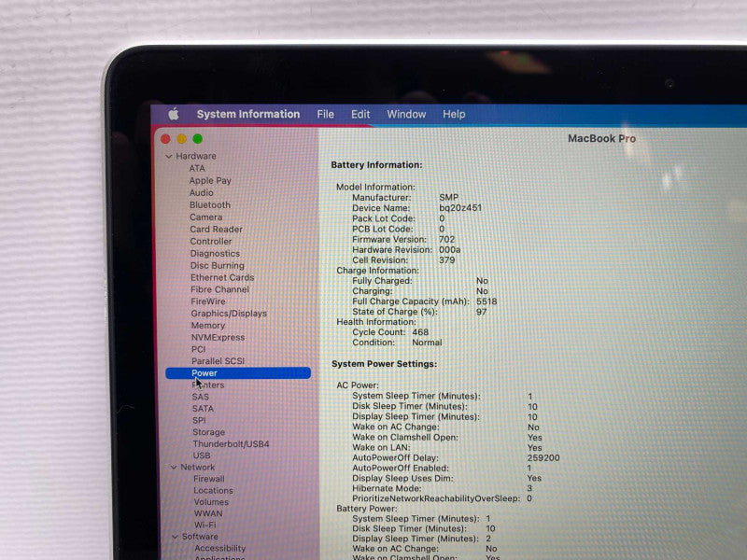Viewport: 747px width, 560px height.
Task: Select Diagnostics in the sidebar
Action: pyautogui.click(x=215, y=253)
